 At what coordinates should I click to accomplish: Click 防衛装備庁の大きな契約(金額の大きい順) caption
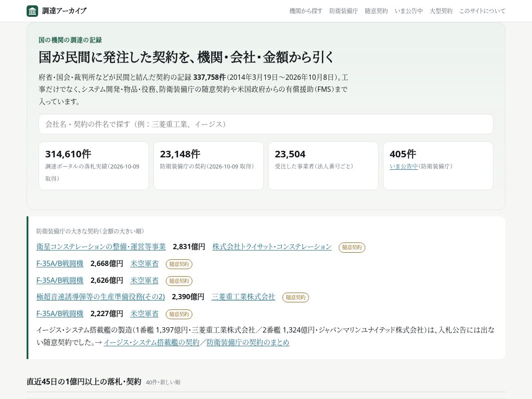click(x=90, y=231)
